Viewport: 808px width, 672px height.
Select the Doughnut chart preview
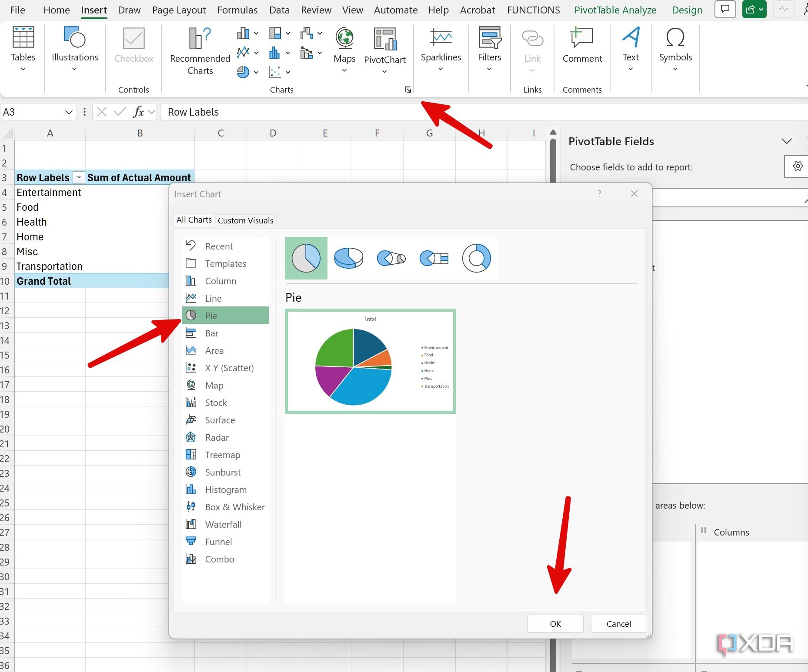(x=477, y=258)
